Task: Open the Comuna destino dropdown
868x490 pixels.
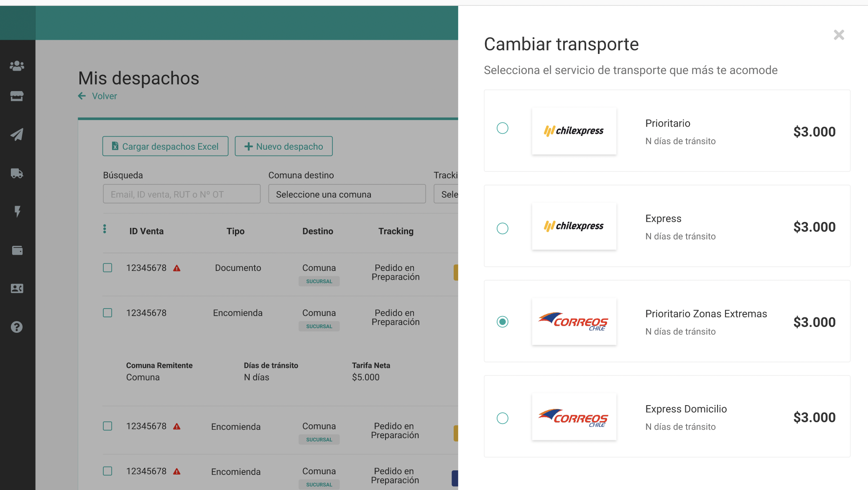Action: pyautogui.click(x=347, y=194)
